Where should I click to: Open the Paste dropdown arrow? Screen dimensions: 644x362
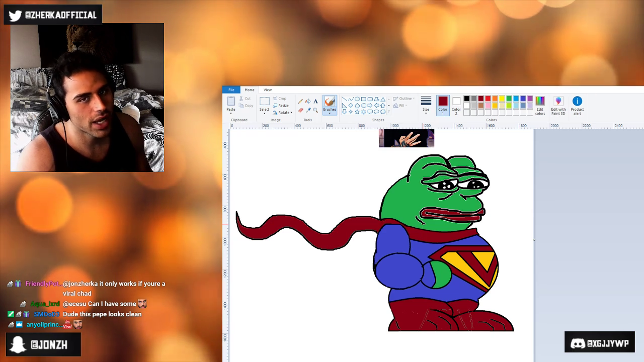pos(231,113)
